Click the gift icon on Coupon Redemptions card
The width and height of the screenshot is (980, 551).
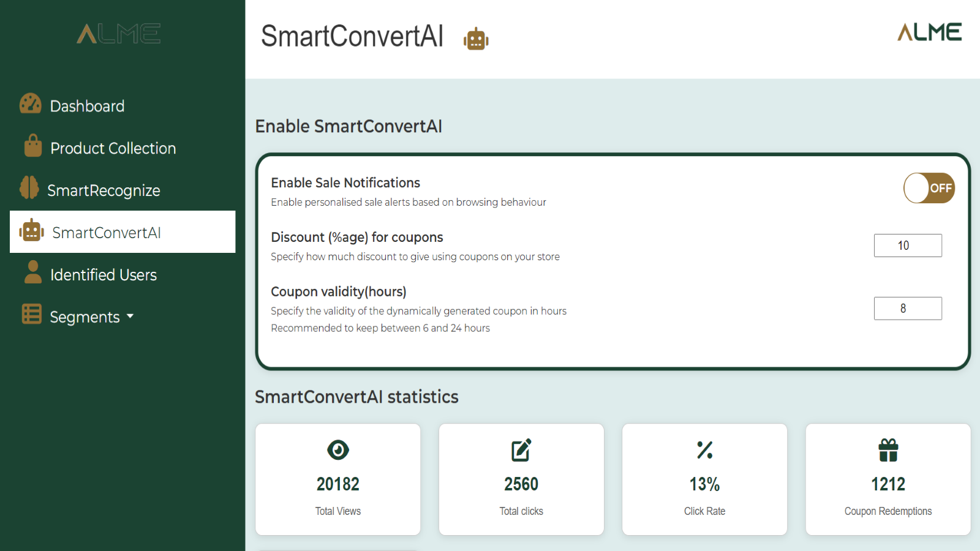[888, 450]
